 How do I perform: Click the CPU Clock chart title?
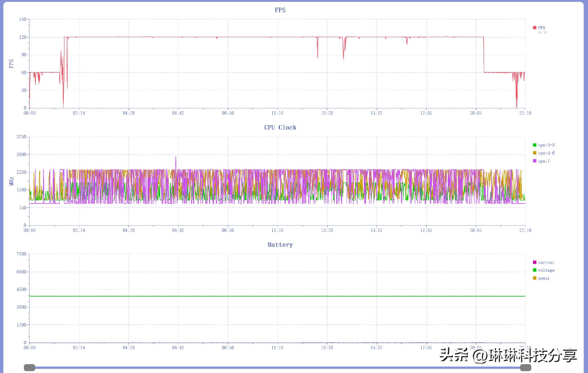(x=280, y=128)
